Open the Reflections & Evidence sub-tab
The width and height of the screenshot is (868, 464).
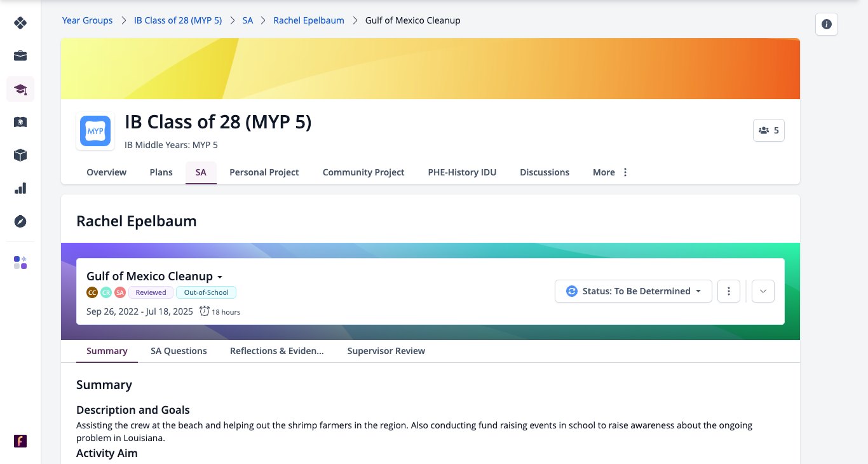(277, 351)
